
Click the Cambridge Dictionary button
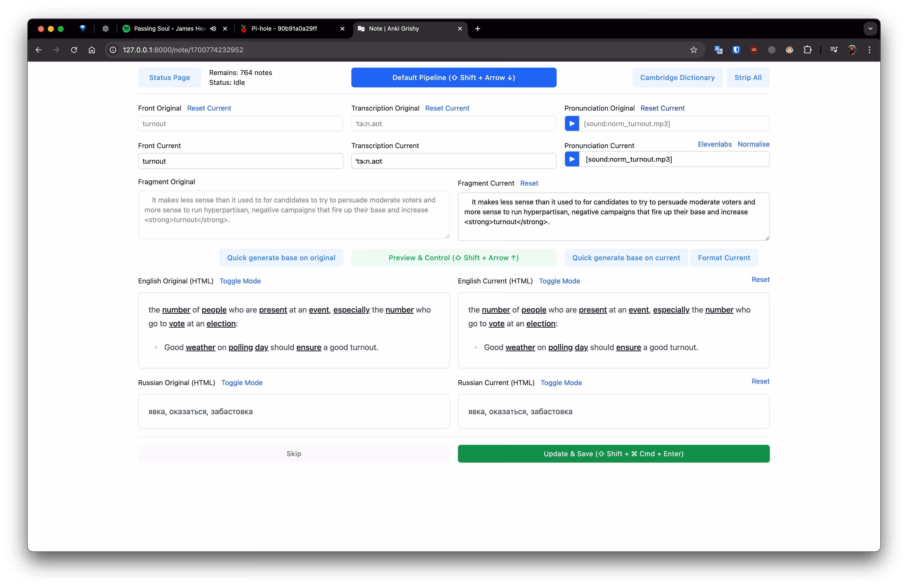(x=677, y=78)
